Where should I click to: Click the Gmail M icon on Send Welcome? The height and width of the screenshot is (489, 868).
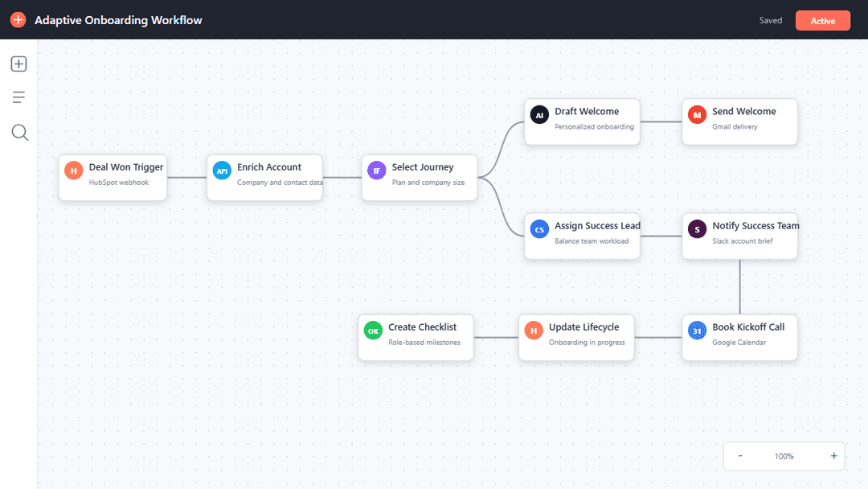pos(697,115)
